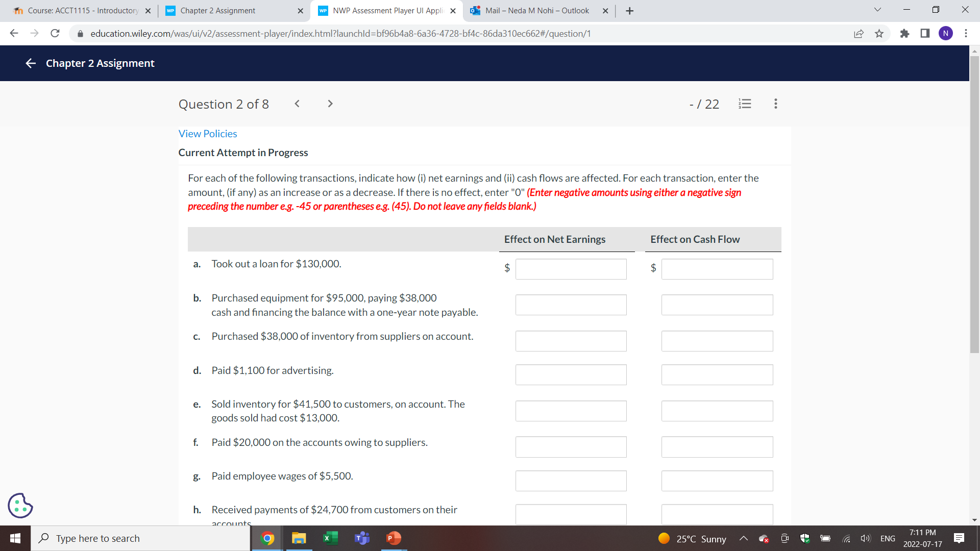Share the page via the share icon
Viewport: 980px width, 551px height.
859,33
